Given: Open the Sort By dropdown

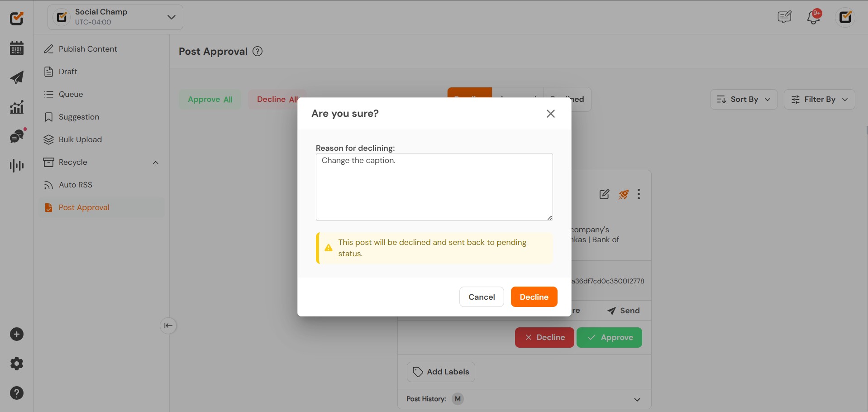Looking at the screenshot, I should pos(744,99).
